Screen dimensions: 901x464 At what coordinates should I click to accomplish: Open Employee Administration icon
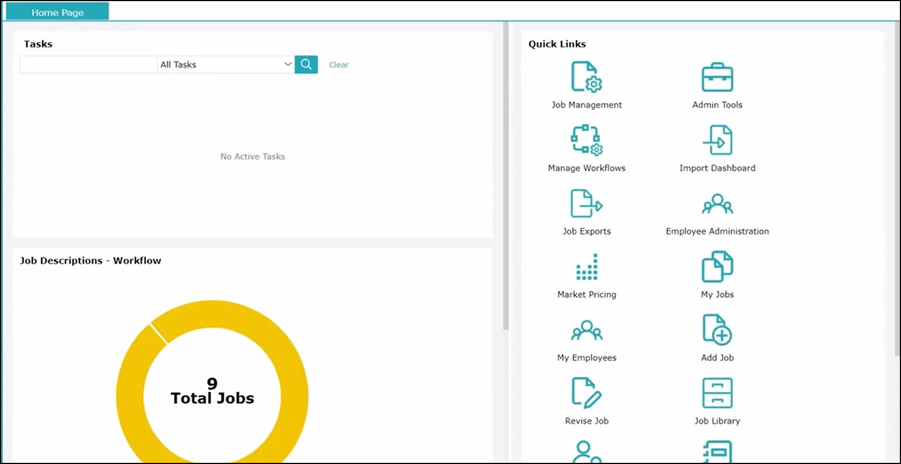717,204
